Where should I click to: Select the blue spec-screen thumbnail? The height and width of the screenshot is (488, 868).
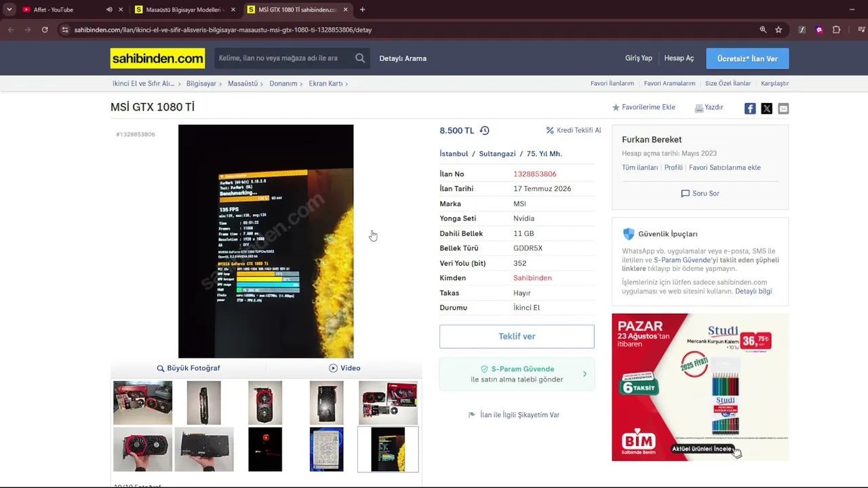click(x=326, y=449)
